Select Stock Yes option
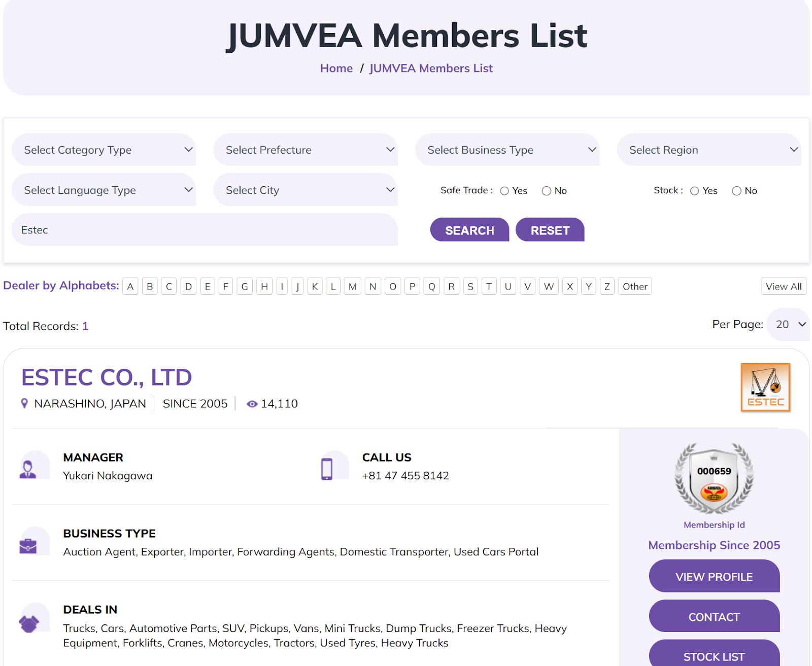Image resolution: width=812 pixels, height=666 pixels. [695, 191]
